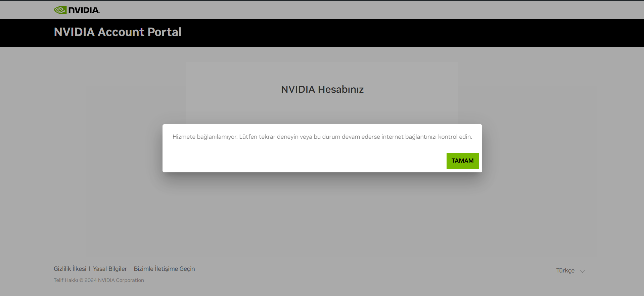Screen dimensions: 644x296
Task: Open the Gizlilik İlkesi link
Action: (70, 269)
